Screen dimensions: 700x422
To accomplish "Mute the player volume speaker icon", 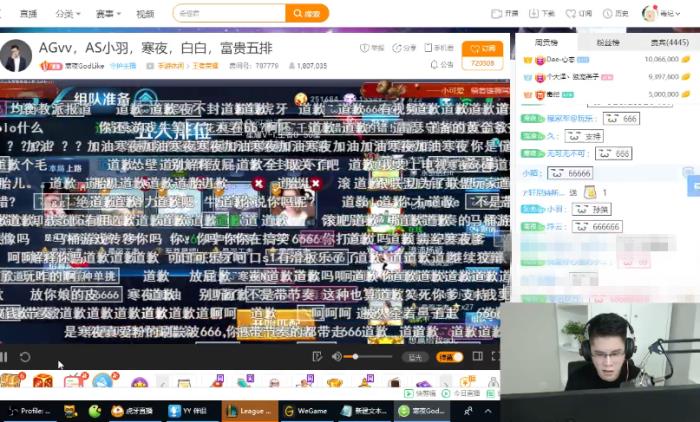I will tap(337, 356).
